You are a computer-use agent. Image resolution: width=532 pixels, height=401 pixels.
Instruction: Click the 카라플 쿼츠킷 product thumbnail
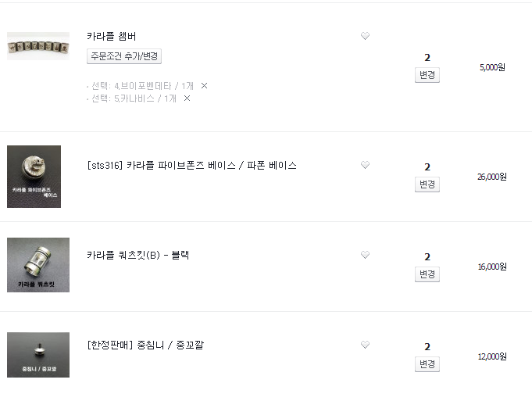(x=38, y=265)
